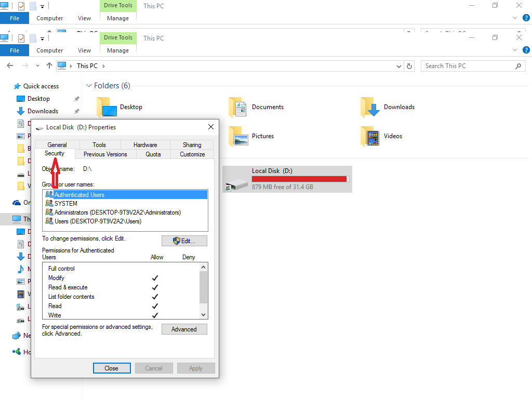Open the address bar history dropdown
The height and width of the screenshot is (399, 532).
coord(398,65)
